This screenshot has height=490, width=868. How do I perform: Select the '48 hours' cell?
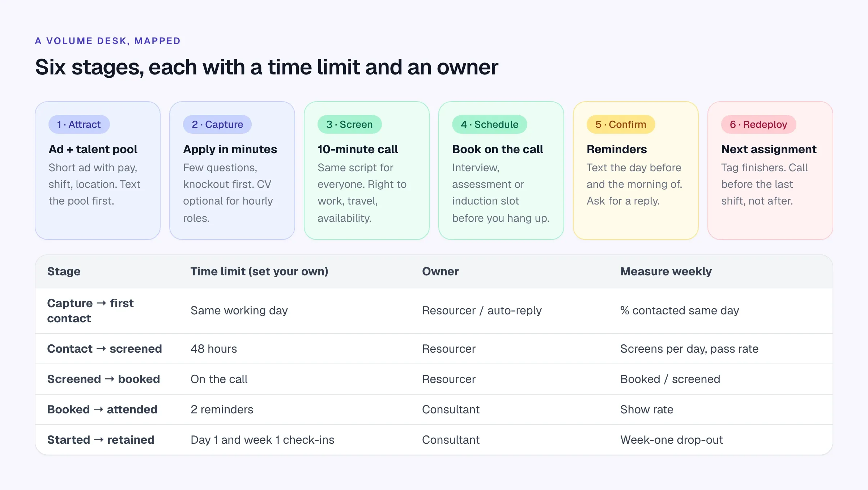click(214, 349)
